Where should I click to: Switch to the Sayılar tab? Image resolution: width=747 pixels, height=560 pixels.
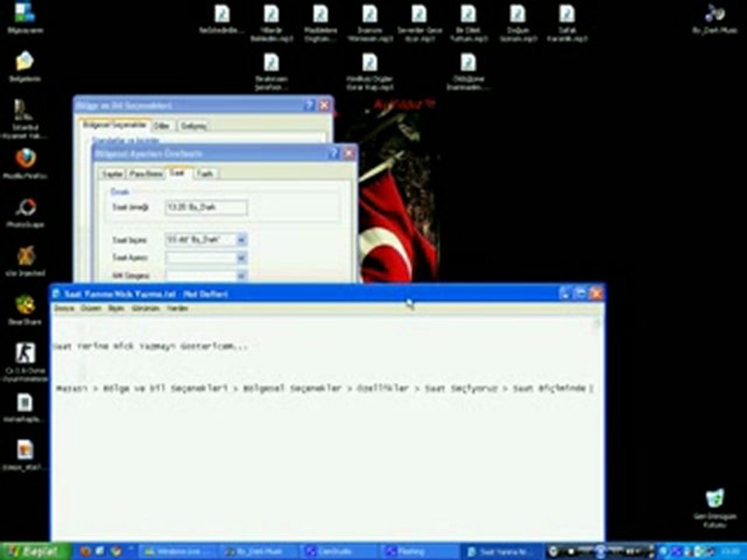[x=112, y=173]
